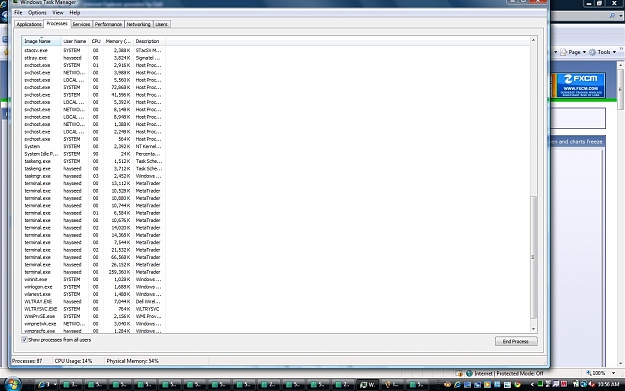This screenshot has width=625, height=391.
Task: Sort by the Memory column header
Action: click(x=118, y=41)
